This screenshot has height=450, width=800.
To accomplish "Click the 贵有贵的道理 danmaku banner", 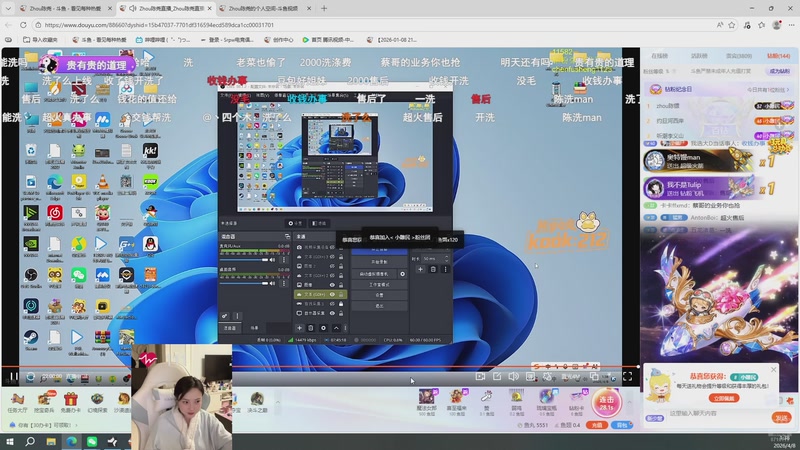I will pyautogui.click(x=87, y=65).
